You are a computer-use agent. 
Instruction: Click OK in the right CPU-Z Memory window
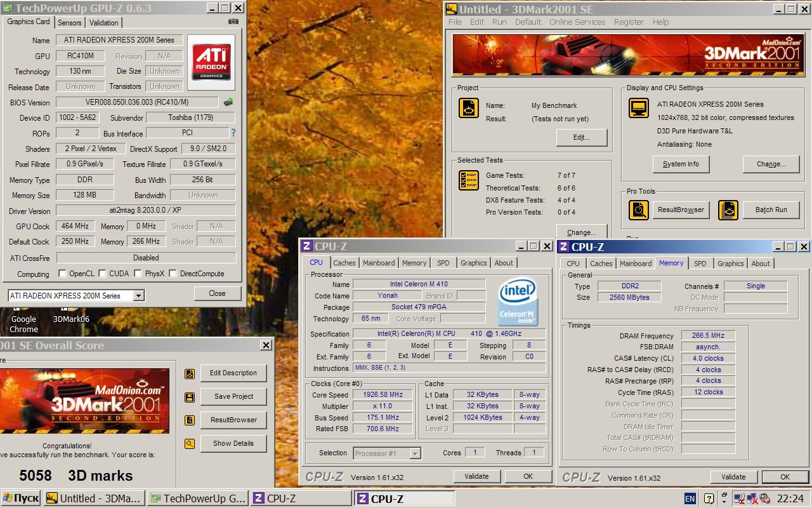click(785, 477)
